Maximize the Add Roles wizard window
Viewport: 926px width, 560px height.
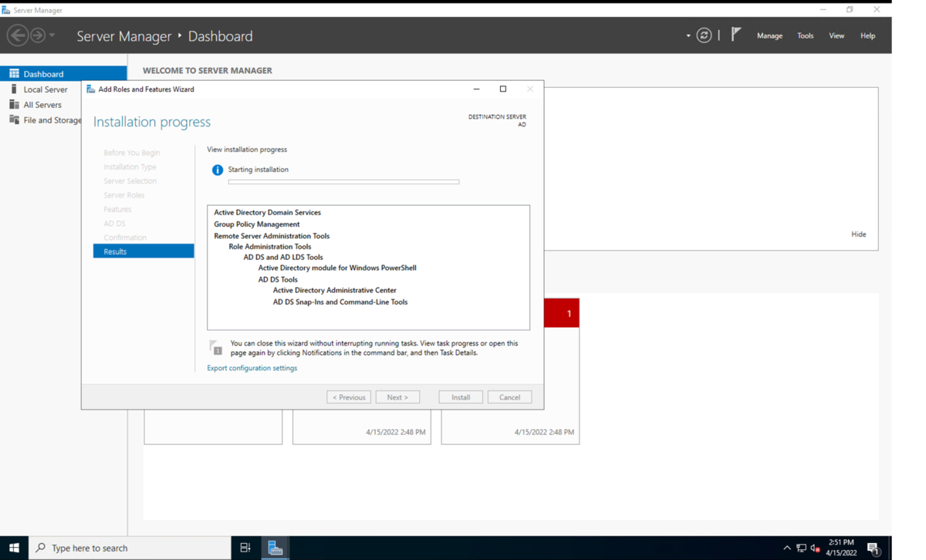tap(503, 89)
